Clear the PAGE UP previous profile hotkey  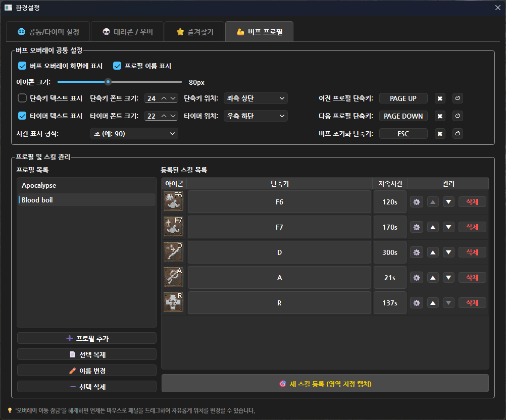pyautogui.click(x=440, y=98)
